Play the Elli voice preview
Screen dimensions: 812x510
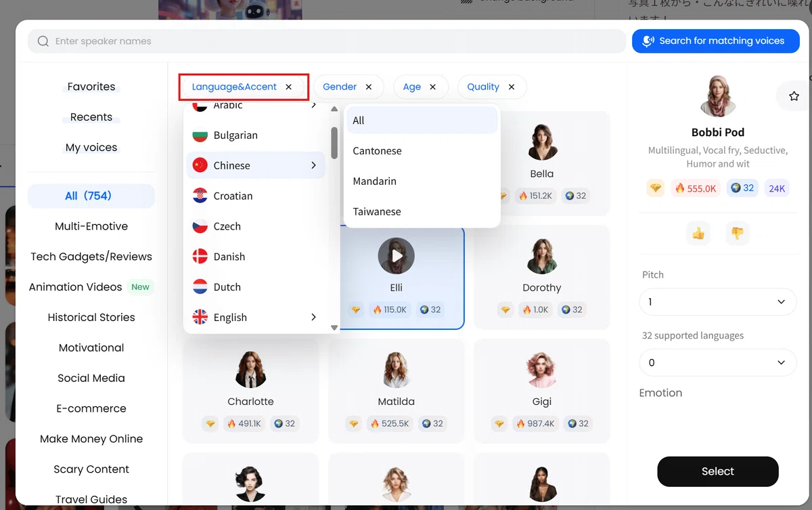[x=397, y=256]
